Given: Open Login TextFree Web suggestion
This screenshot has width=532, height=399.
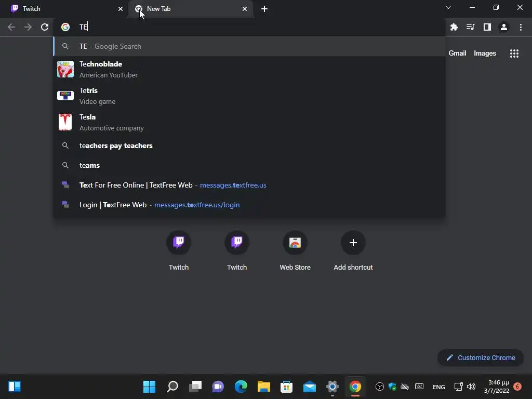Looking at the screenshot, I should 249,205.
